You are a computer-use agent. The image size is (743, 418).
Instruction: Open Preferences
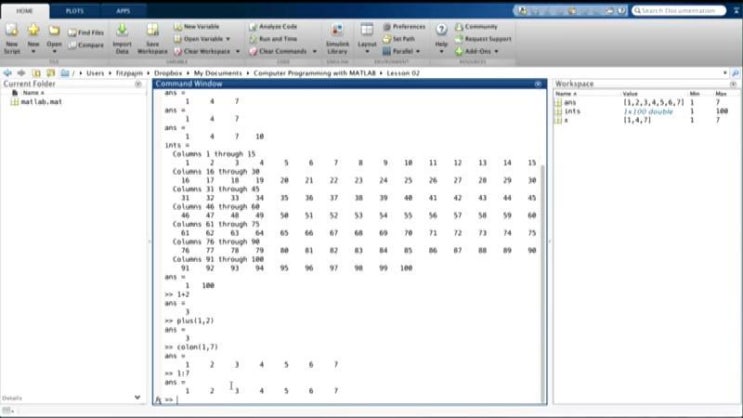click(404, 27)
